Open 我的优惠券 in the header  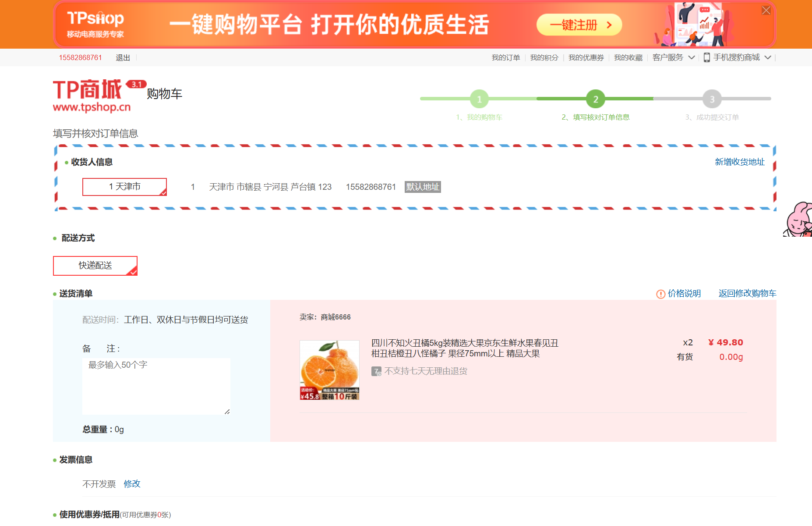coord(586,57)
